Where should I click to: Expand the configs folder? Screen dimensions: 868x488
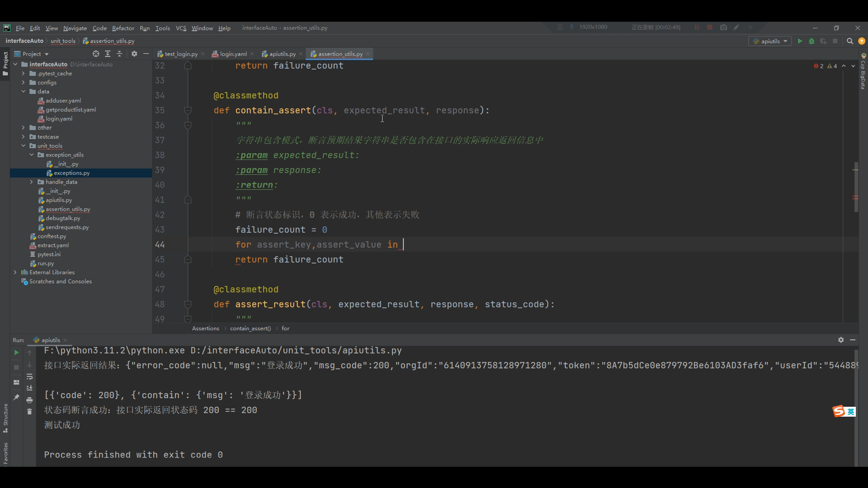click(x=24, y=82)
